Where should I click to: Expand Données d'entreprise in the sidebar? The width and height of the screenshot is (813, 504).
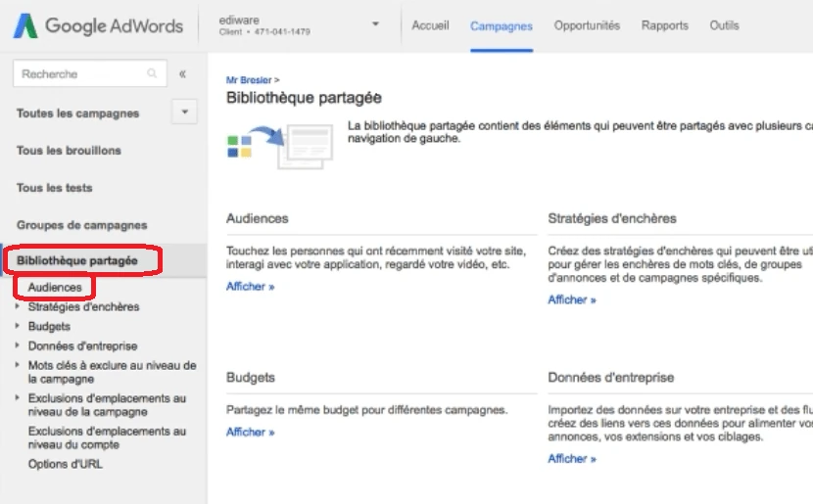19,345
